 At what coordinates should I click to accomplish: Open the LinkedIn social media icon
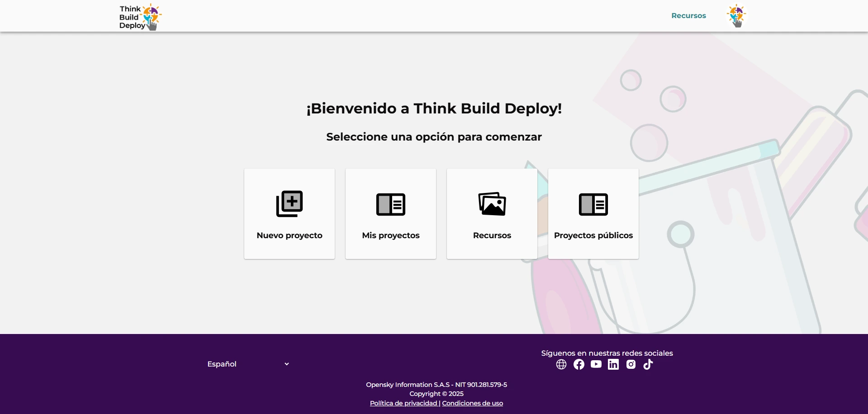coord(613,364)
